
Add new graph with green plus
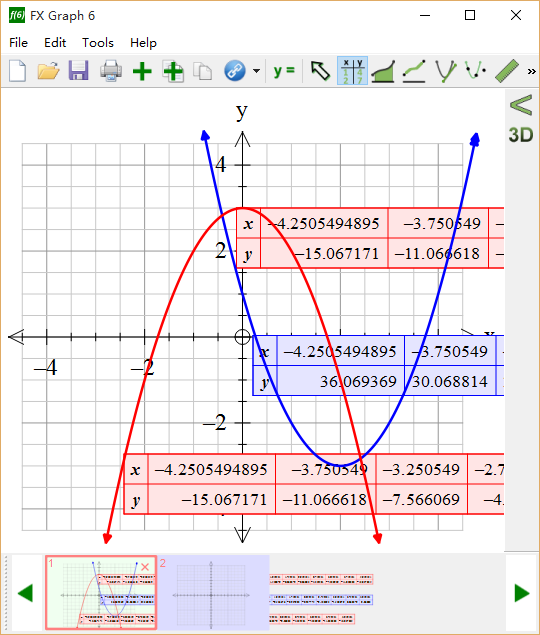(142, 71)
